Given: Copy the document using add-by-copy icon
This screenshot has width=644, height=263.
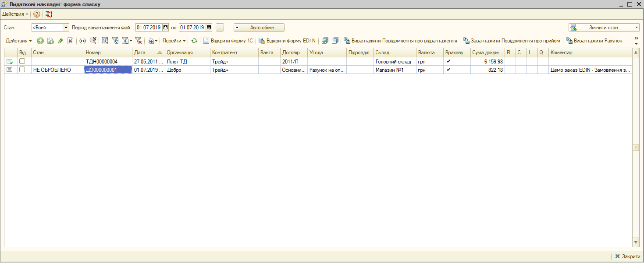Looking at the screenshot, I should [x=50, y=41].
